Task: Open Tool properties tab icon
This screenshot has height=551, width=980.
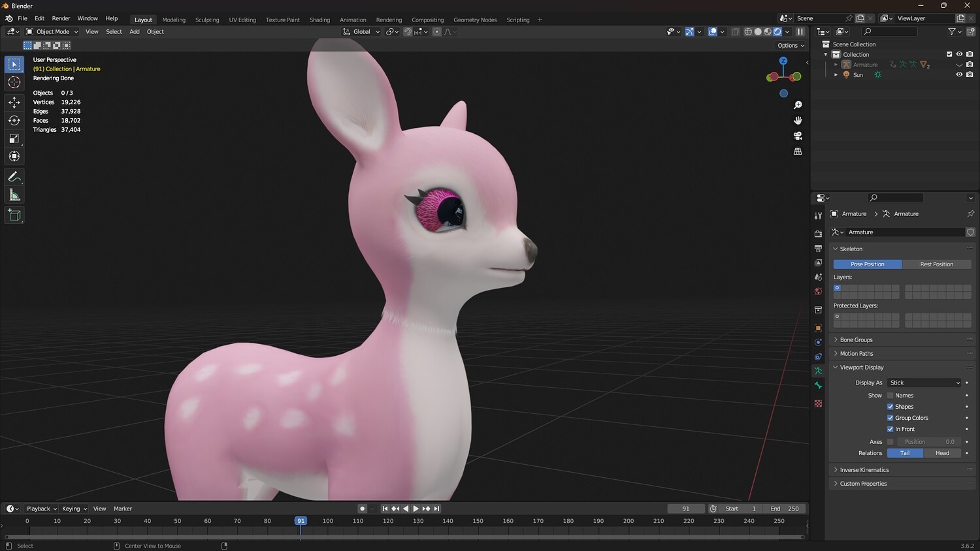Action: coord(818,215)
